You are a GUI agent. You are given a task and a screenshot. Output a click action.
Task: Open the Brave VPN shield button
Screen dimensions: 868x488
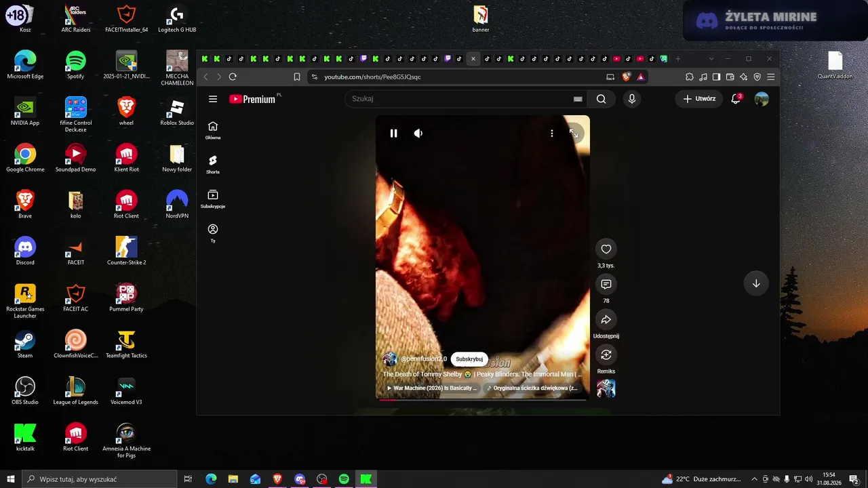[x=757, y=77]
